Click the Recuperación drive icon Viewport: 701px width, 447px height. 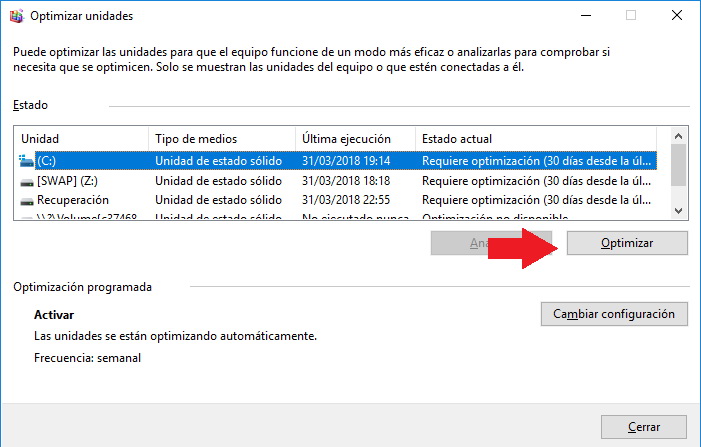click(x=27, y=201)
